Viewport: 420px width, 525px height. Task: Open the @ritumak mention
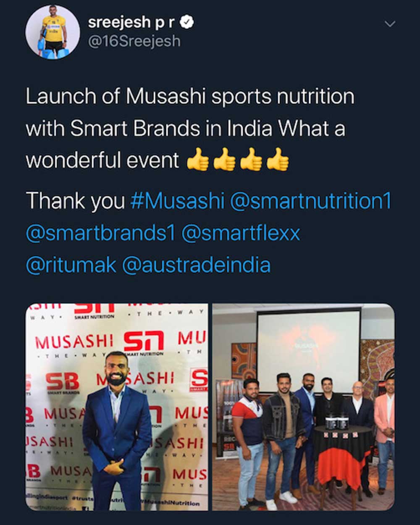coord(71,265)
